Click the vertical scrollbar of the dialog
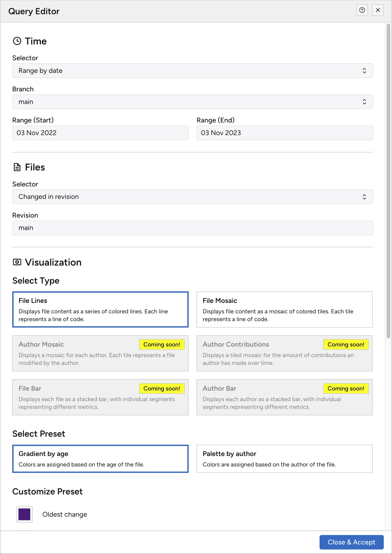392x554 pixels. pyautogui.click(x=388, y=181)
